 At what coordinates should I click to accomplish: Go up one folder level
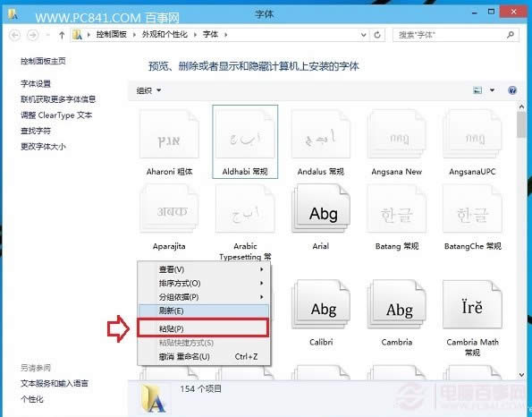pos(62,35)
